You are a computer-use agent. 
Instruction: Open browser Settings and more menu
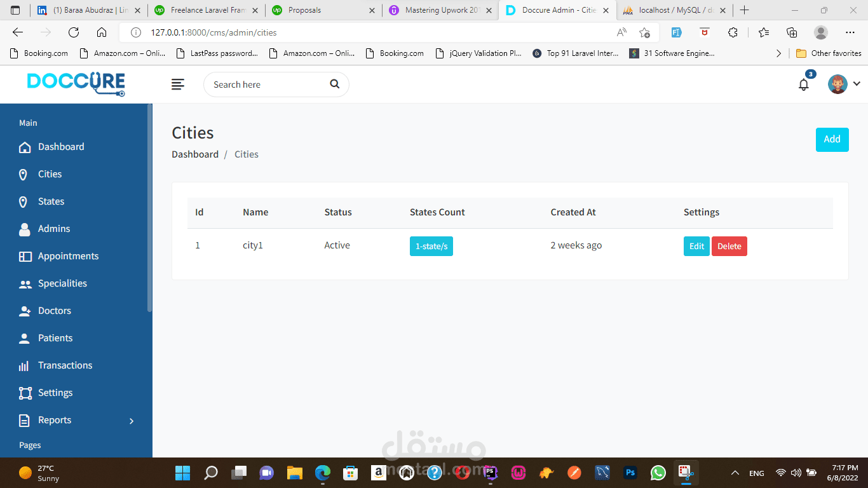point(850,32)
